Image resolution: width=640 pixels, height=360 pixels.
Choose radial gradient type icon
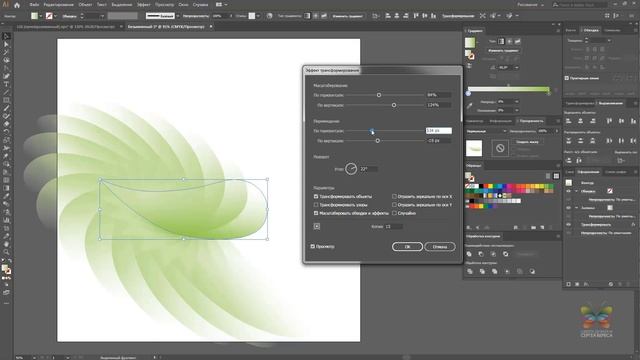[x=509, y=41]
